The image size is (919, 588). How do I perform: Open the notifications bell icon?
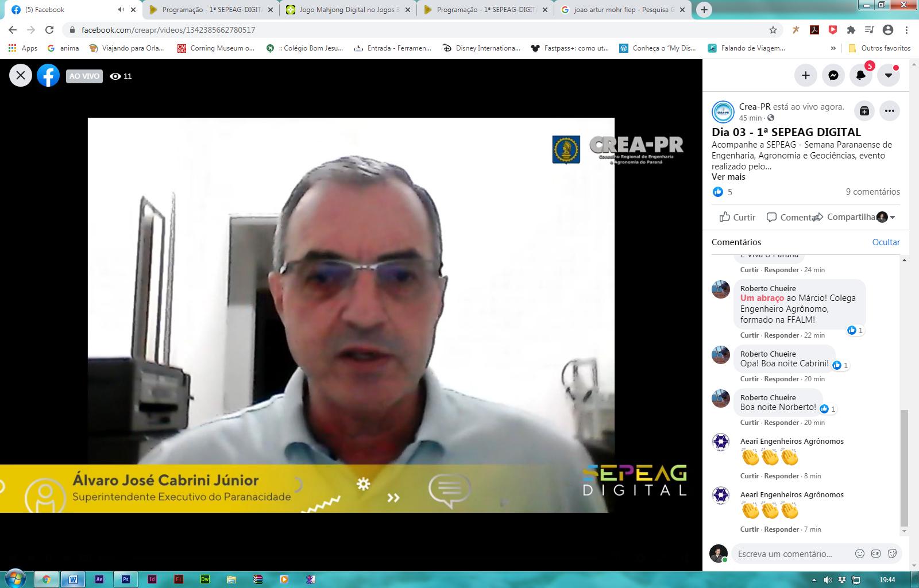[x=860, y=75]
